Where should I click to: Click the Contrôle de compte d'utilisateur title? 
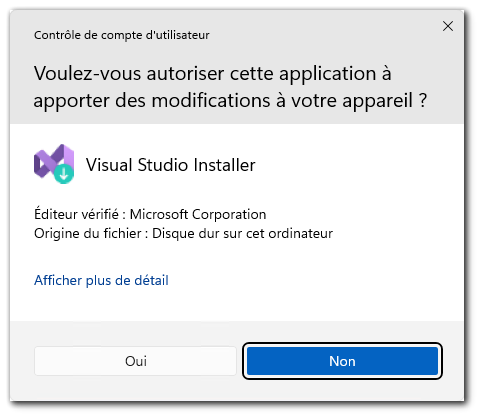tap(122, 35)
